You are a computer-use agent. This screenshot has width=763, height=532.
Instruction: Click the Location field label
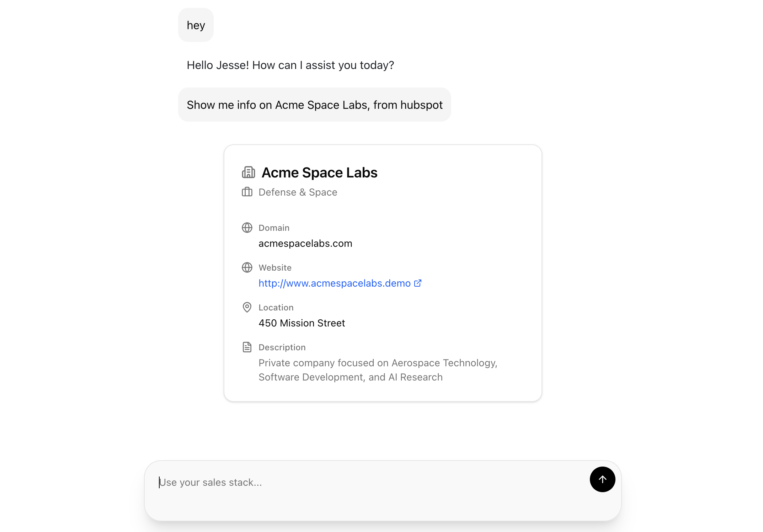point(276,307)
